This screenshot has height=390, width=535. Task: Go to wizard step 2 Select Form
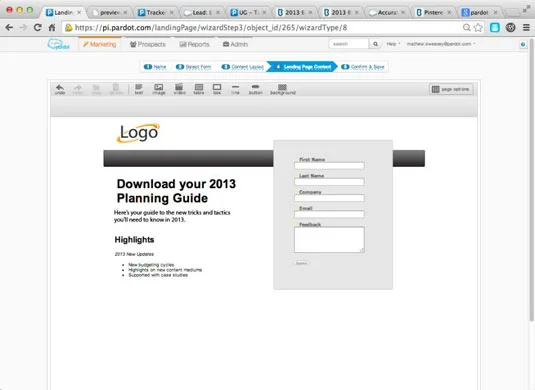click(x=194, y=67)
